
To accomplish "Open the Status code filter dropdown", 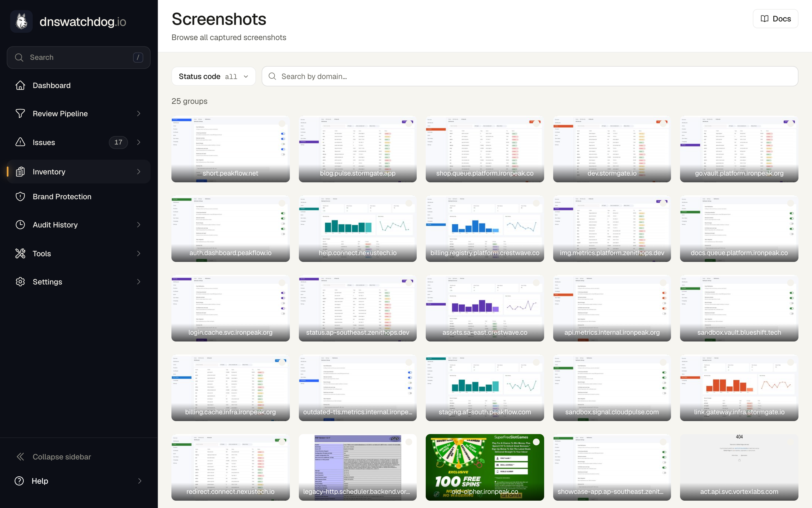I will pyautogui.click(x=213, y=76).
